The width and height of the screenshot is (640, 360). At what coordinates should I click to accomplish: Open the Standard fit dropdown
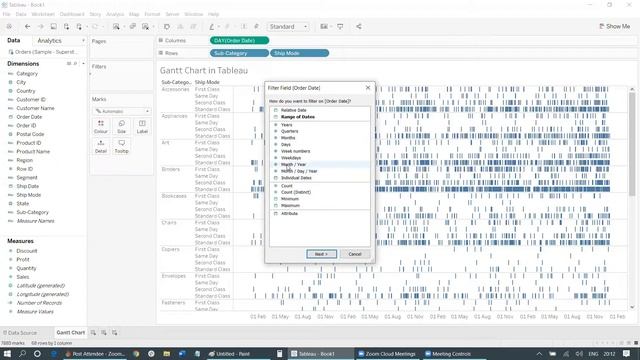click(288, 27)
